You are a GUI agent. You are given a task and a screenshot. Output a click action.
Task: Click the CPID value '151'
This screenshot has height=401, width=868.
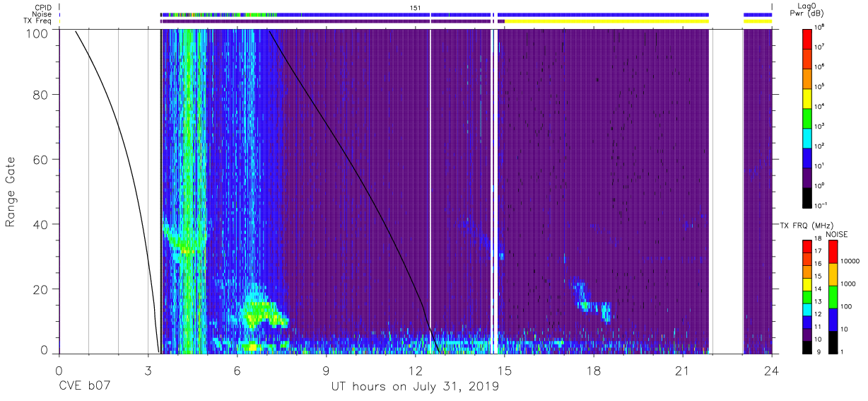point(416,7)
